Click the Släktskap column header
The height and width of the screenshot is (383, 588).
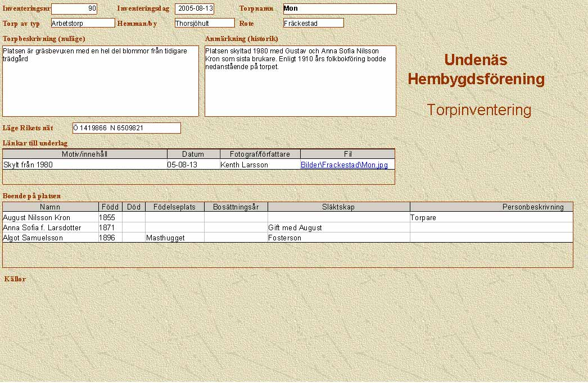coord(338,207)
